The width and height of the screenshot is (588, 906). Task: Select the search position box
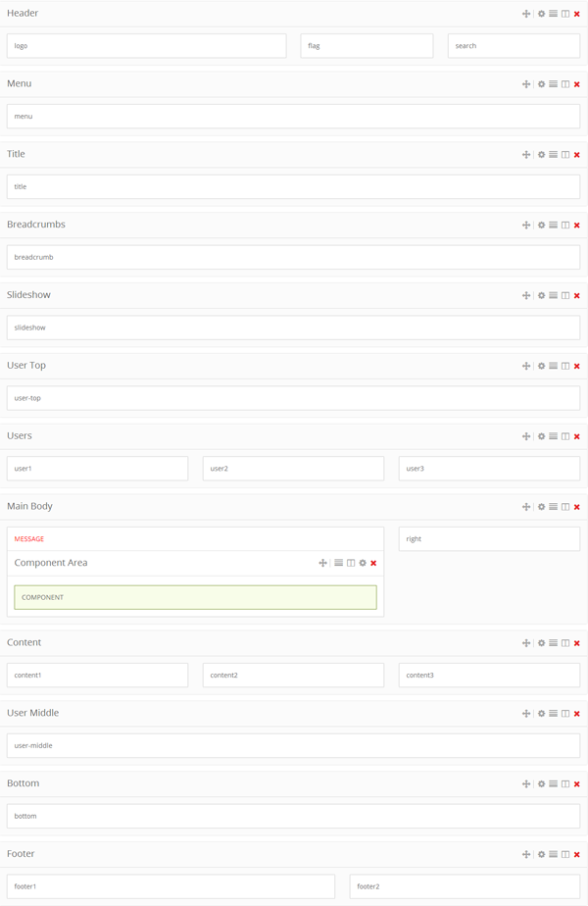[x=514, y=46]
